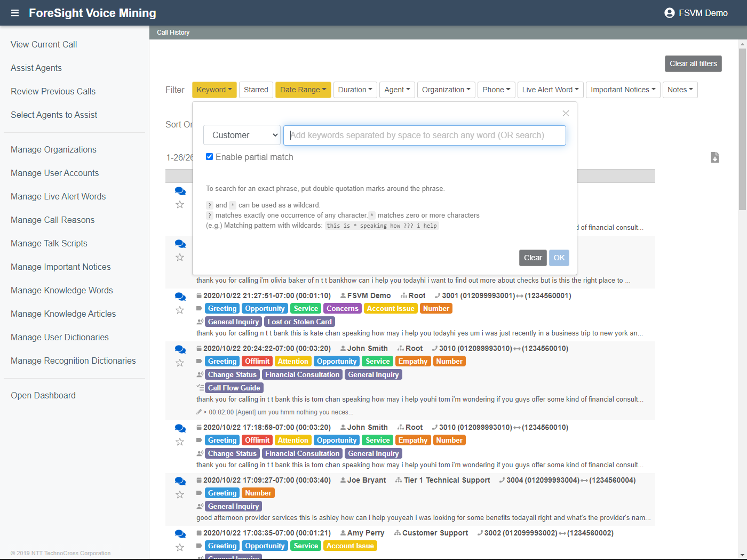Image resolution: width=747 pixels, height=560 pixels.
Task: Open the hamburger navigation menu
Action: click(x=14, y=13)
